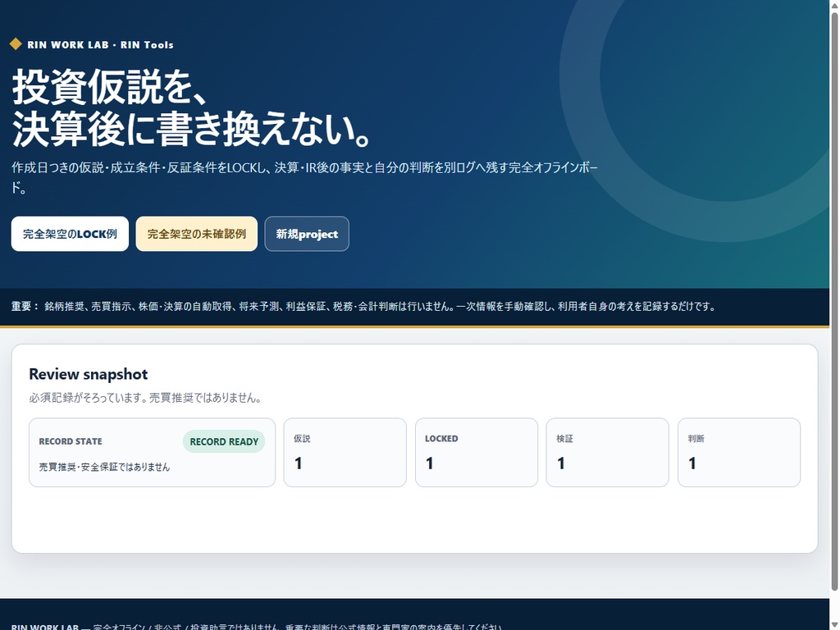Click the gold diamond logo icon
This screenshot has width=840, height=630.
[16, 44]
